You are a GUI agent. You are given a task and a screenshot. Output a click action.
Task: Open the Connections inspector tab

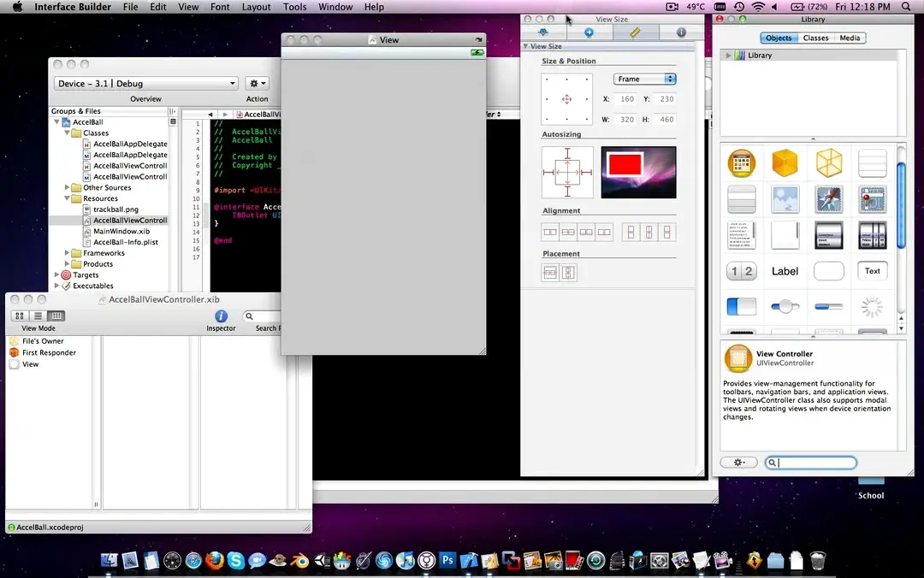(x=589, y=32)
